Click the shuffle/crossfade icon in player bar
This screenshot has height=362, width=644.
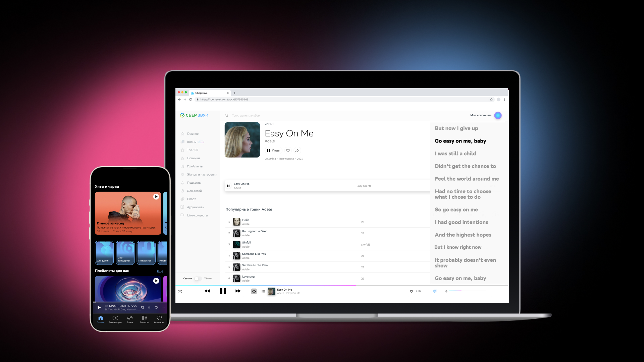180,291
